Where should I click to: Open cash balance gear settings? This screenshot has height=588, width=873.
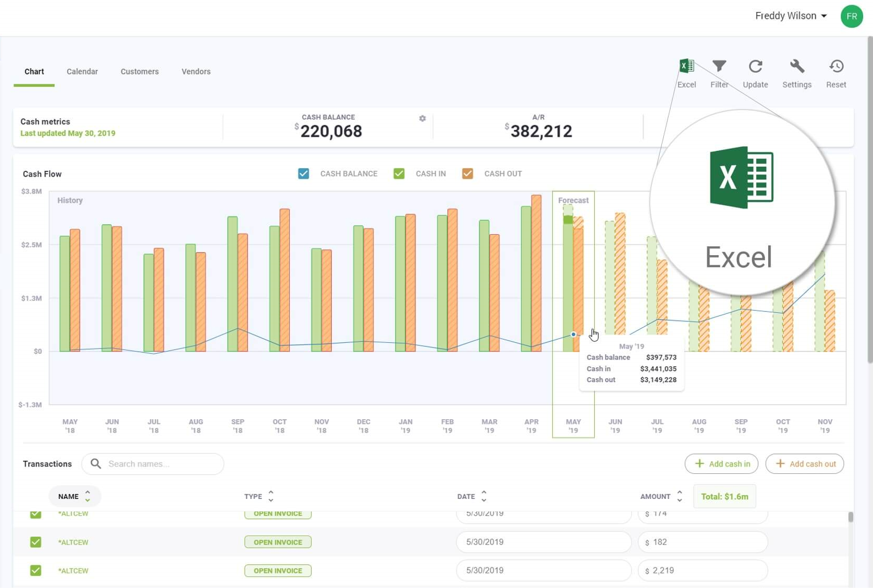click(422, 118)
